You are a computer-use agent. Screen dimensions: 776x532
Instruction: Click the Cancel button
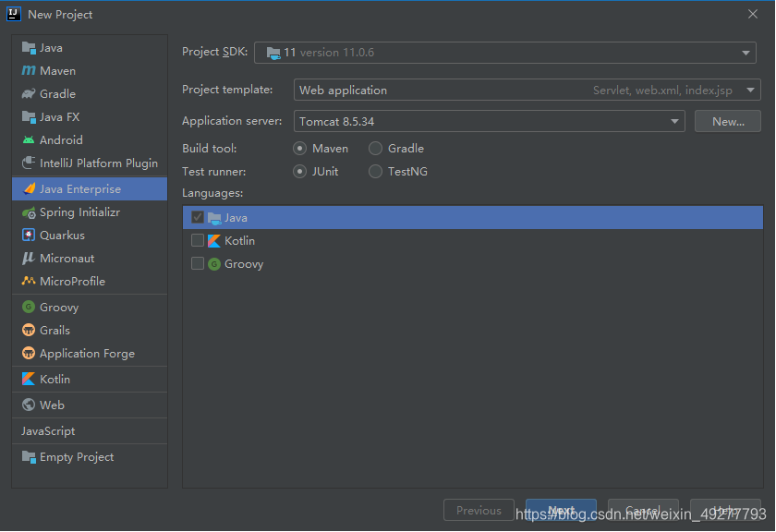(x=643, y=510)
